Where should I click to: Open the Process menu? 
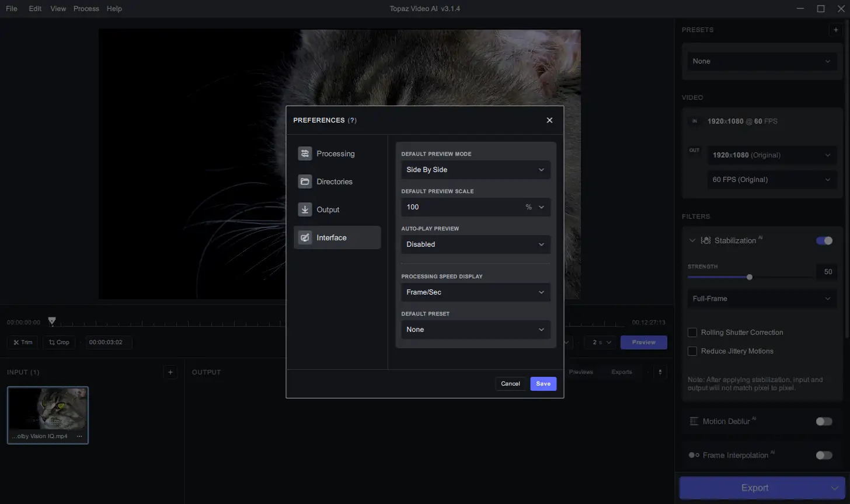(x=86, y=9)
